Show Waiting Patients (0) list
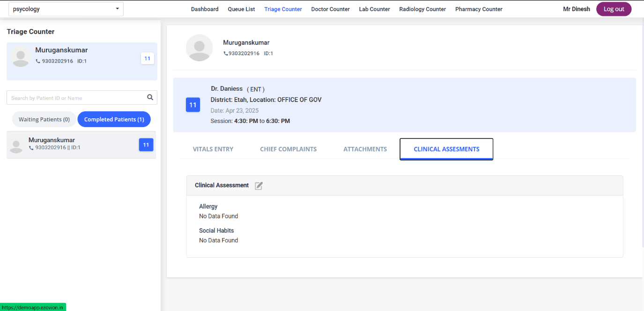Viewport: 644px width, 311px height. 44,119
